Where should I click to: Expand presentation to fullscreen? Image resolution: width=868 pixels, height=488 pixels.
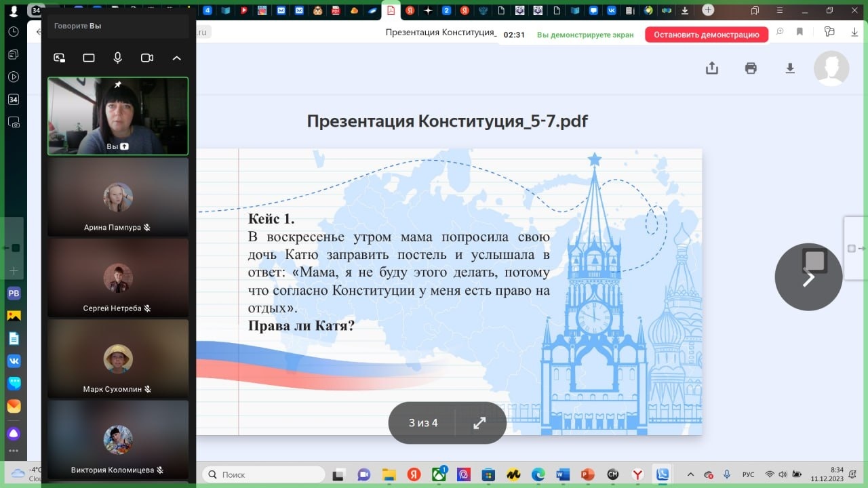click(479, 423)
